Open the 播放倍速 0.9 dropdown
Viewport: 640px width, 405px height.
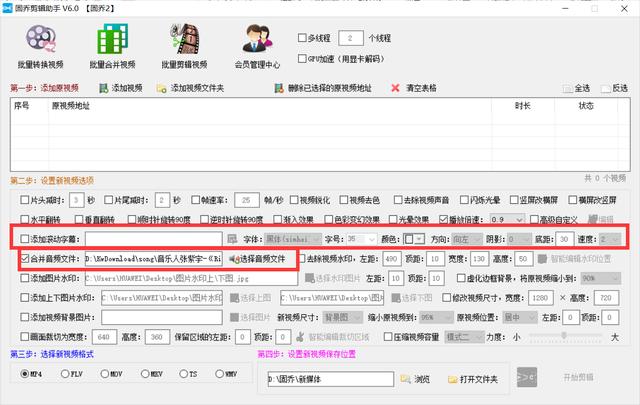point(507,220)
